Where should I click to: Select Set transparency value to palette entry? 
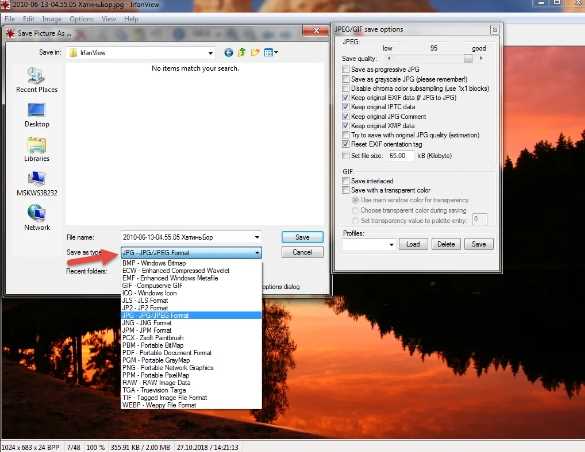point(356,220)
